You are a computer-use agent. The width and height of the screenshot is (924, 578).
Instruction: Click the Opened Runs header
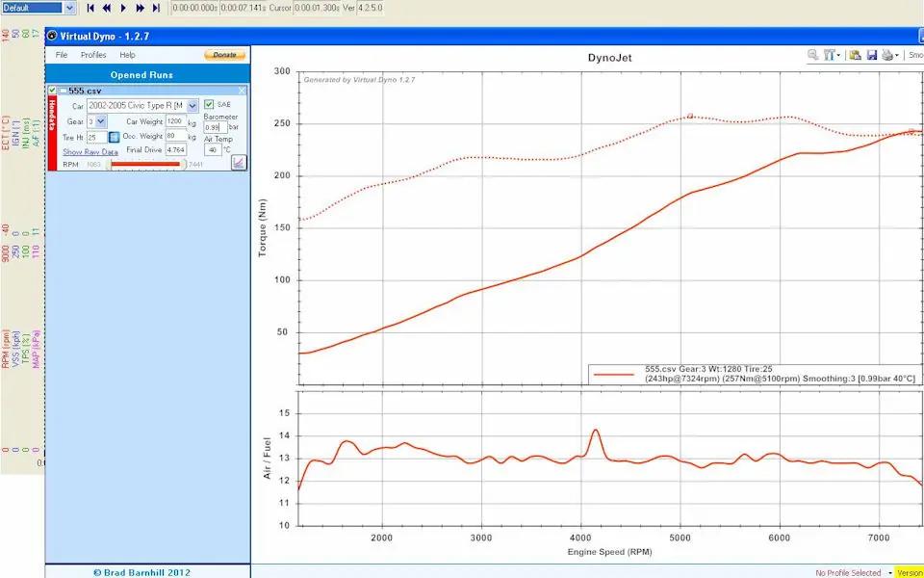click(x=141, y=75)
